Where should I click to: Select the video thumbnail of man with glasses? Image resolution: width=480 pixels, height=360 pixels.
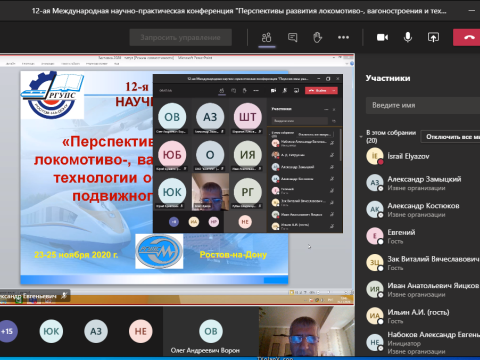(307, 331)
